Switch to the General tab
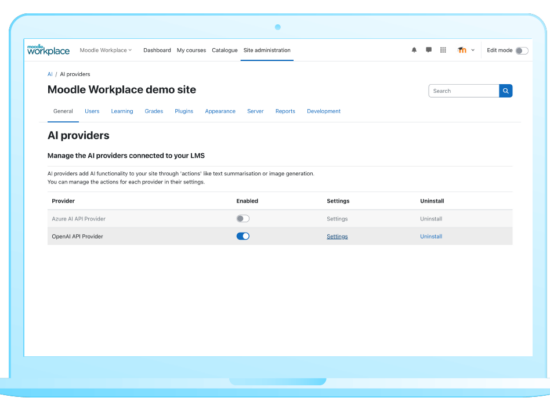 [x=63, y=111]
